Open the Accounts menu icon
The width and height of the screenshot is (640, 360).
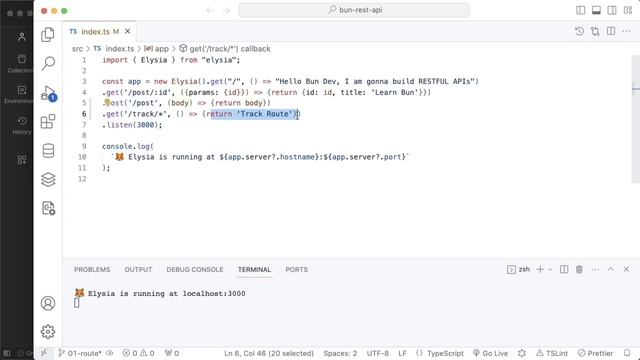click(48, 303)
